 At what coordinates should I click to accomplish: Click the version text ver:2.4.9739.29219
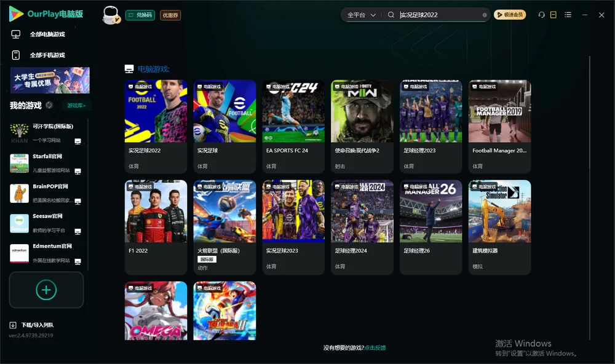tap(31, 336)
